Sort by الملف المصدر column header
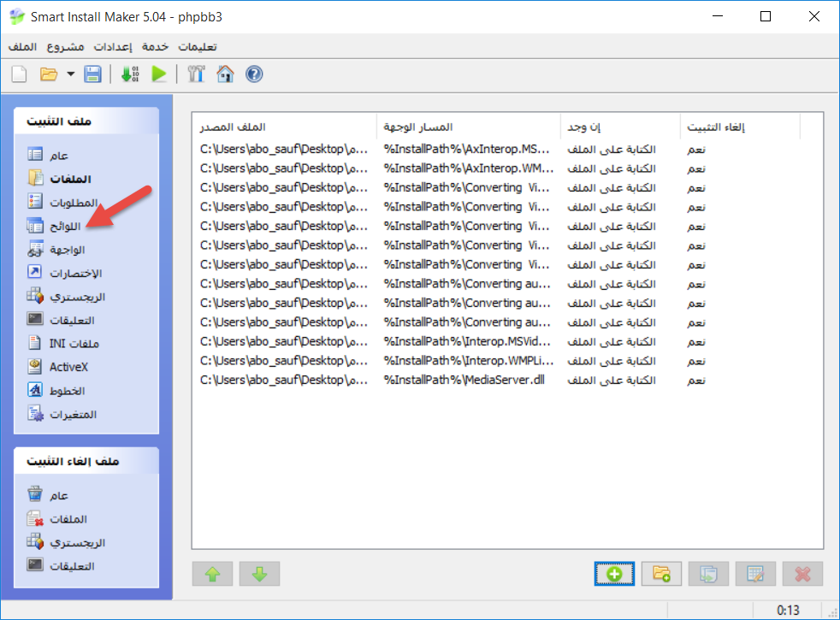 tap(285, 127)
